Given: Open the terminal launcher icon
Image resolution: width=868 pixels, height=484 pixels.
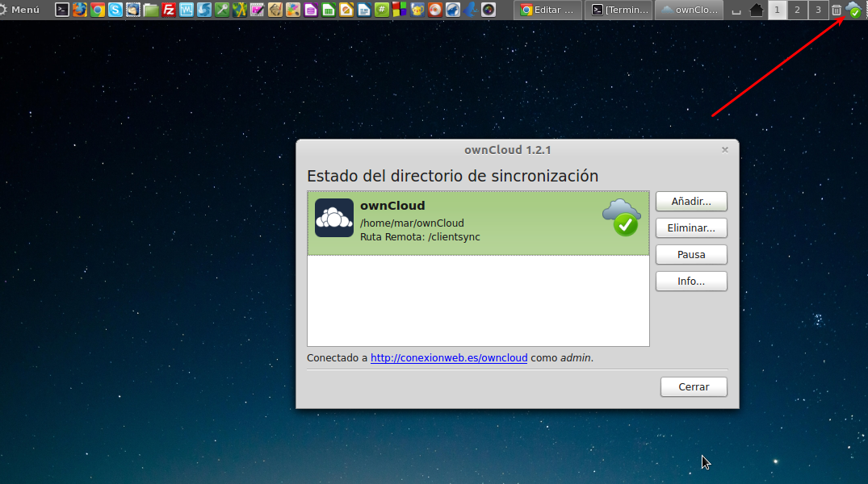Looking at the screenshot, I should tap(61, 10).
